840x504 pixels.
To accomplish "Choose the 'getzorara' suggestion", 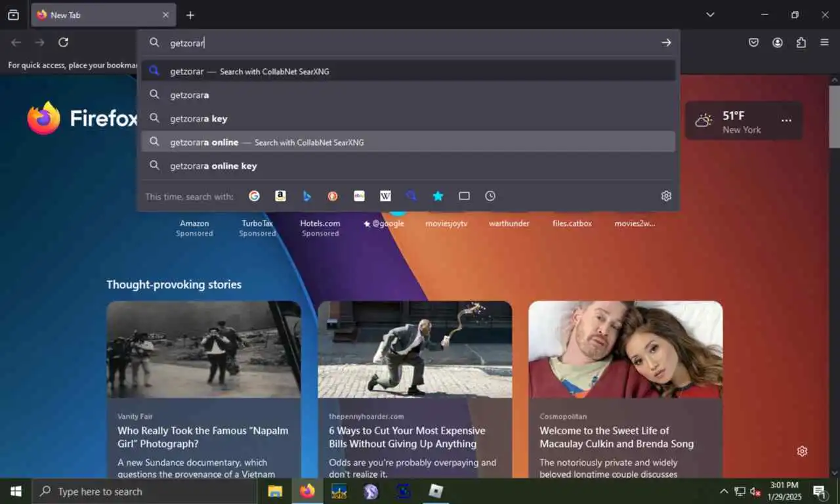I will (408, 95).
